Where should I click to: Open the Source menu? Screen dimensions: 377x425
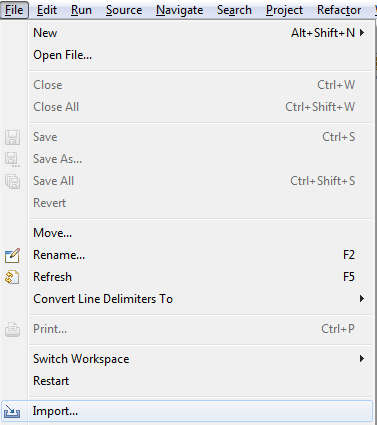(124, 10)
